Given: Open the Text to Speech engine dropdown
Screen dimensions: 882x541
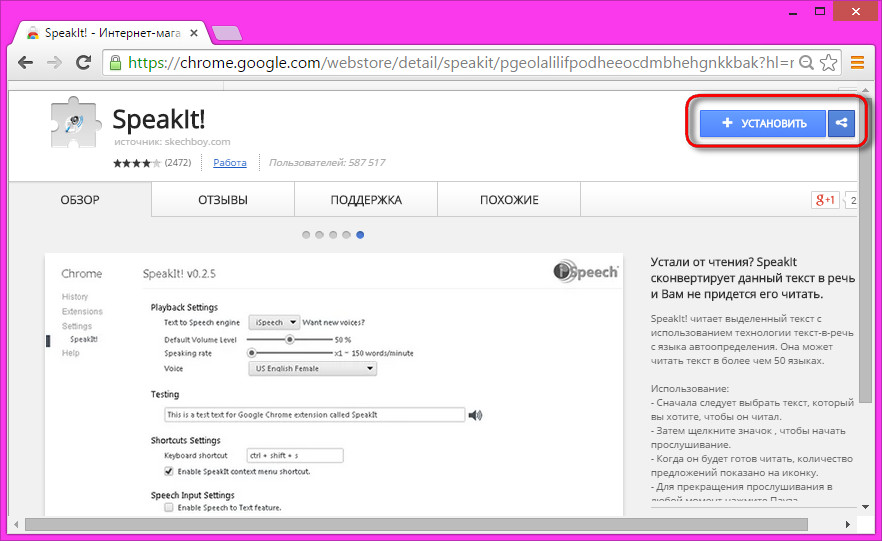Looking at the screenshot, I should (274, 322).
